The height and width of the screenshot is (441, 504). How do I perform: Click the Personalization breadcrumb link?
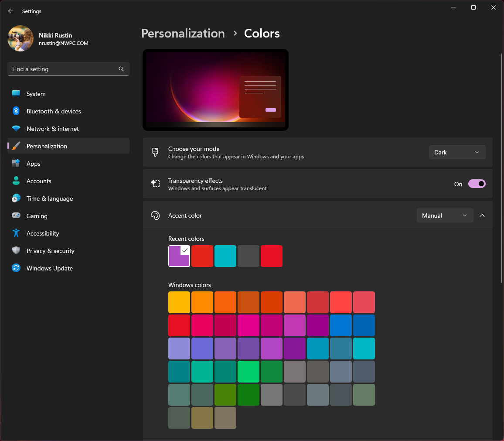coord(183,34)
